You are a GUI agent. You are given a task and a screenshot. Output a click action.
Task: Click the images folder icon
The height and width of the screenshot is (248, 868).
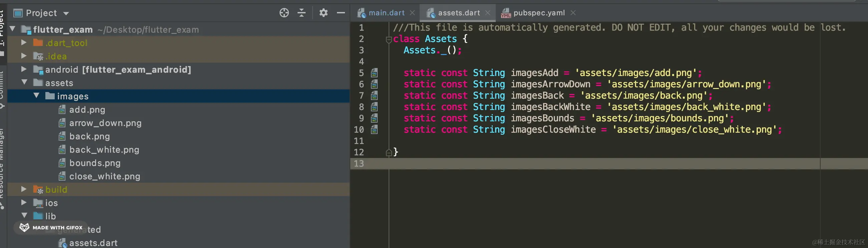coord(50,96)
